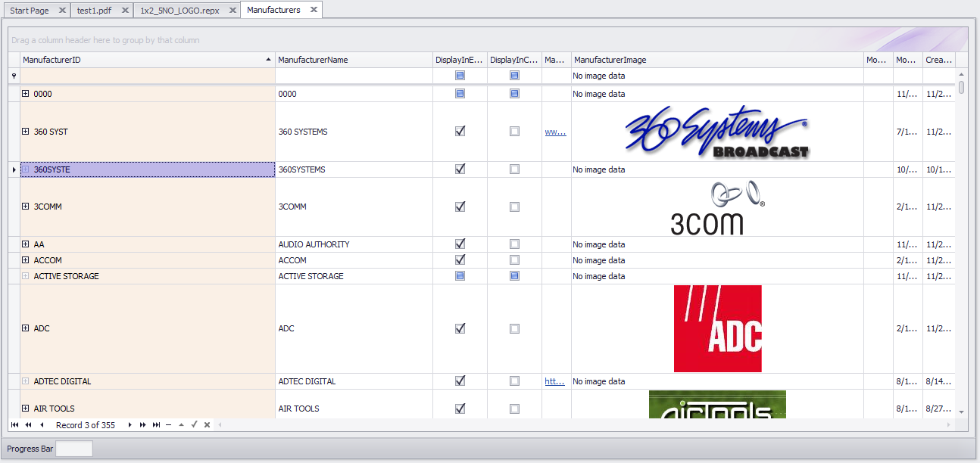Viewport: 980px width, 463px height.
Task: Click the Crea... column header
Action: tap(939, 60)
